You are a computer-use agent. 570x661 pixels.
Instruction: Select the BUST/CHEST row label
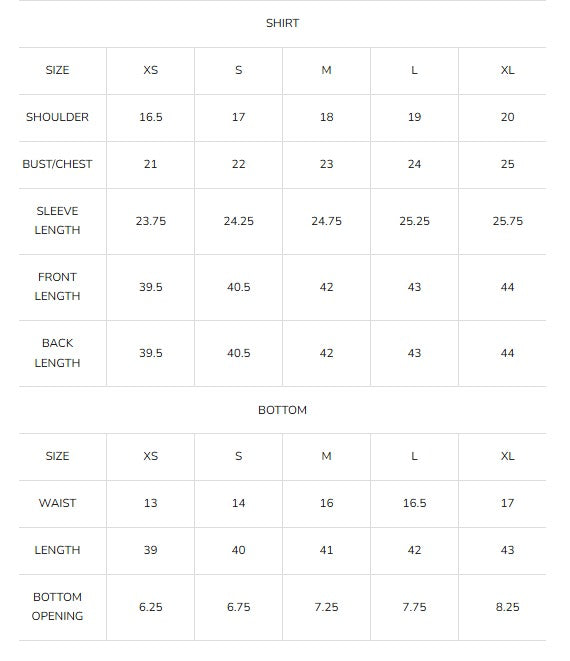click(57, 164)
